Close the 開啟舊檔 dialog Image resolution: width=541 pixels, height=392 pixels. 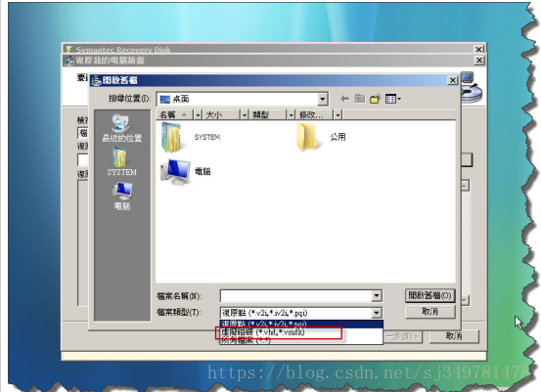452,80
